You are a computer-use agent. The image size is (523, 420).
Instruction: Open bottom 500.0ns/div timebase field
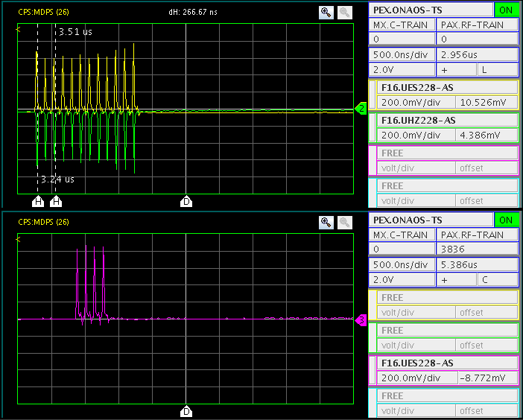tap(402, 264)
